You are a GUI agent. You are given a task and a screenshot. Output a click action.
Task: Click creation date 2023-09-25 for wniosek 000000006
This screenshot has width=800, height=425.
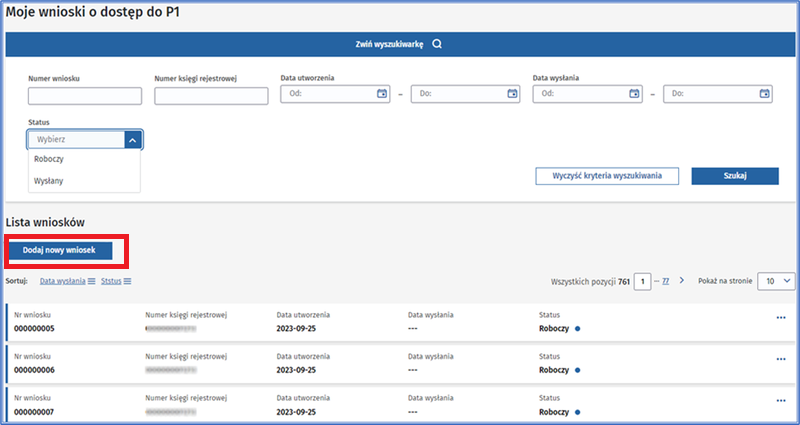(296, 370)
